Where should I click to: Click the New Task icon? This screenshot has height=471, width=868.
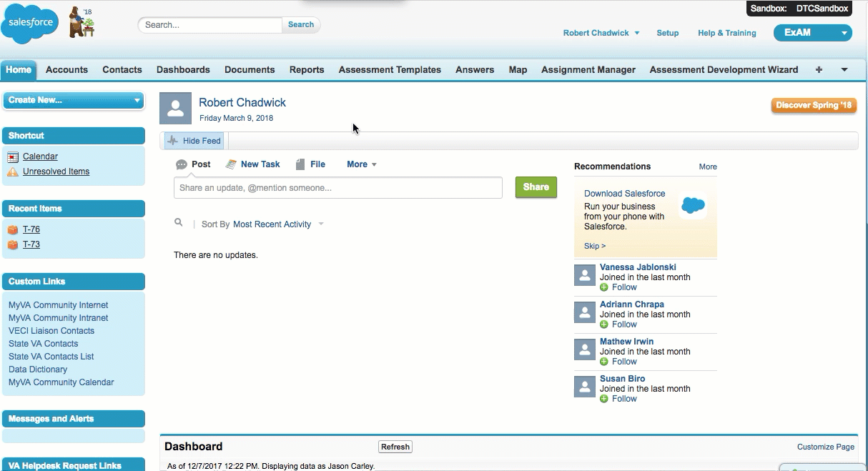click(231, 164)
